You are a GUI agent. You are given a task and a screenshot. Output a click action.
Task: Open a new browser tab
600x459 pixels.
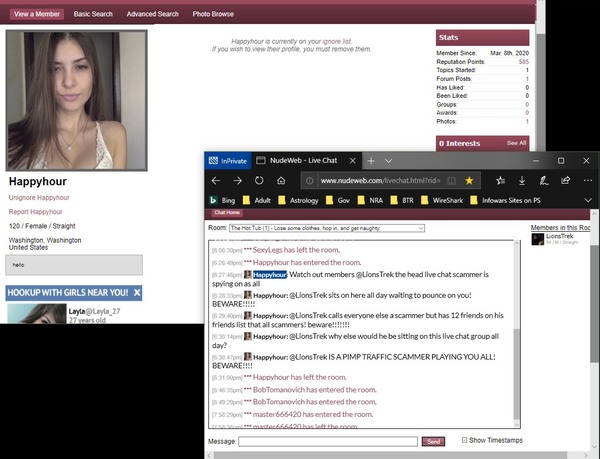point(370,160)
